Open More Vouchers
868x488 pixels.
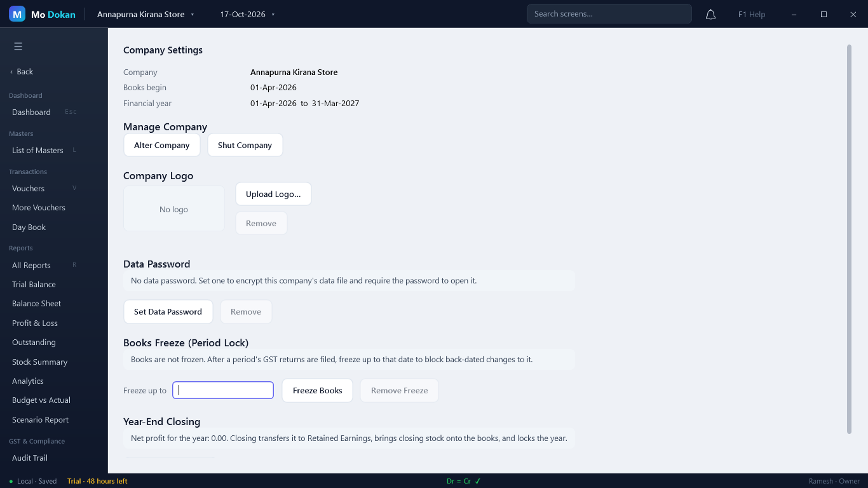pyautogui.click(x=44, y=207)
